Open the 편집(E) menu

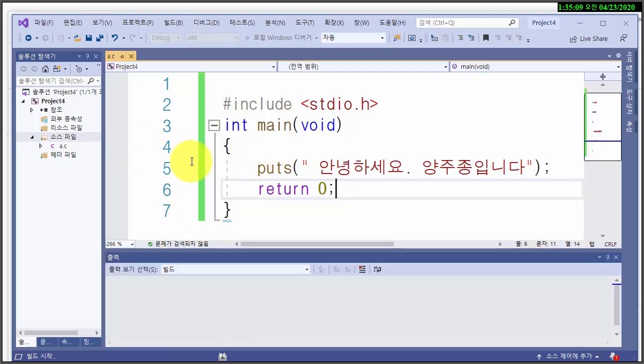click(x=73, y=23)
